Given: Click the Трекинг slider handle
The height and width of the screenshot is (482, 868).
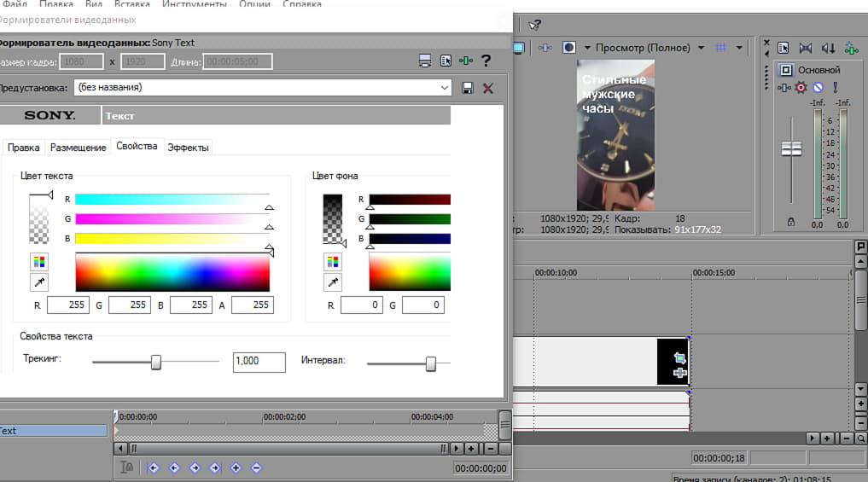Looking at the screenshot, I should click(156, 362).
